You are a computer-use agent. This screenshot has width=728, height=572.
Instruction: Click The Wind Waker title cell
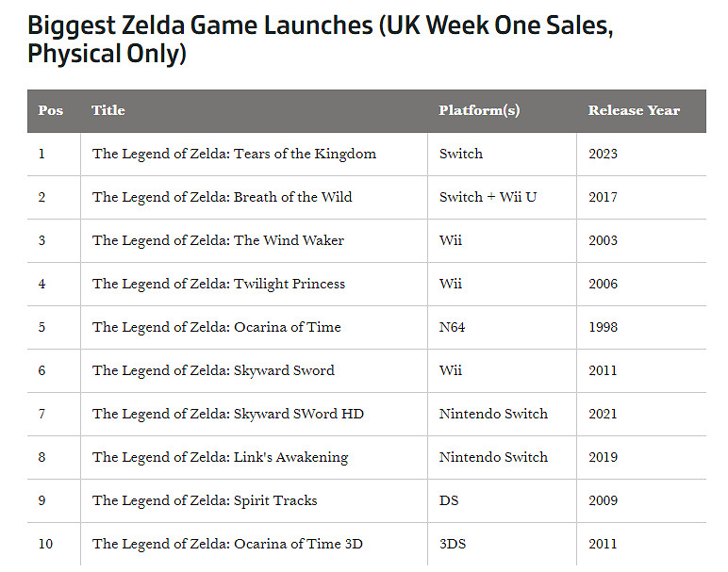[x=218, y=240]
